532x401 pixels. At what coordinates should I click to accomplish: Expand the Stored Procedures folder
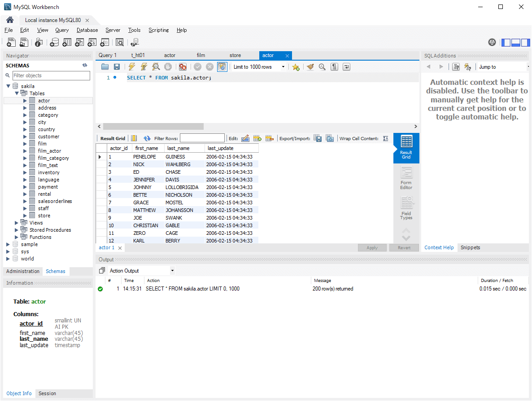pyautogui.click(x=16, y=230)
